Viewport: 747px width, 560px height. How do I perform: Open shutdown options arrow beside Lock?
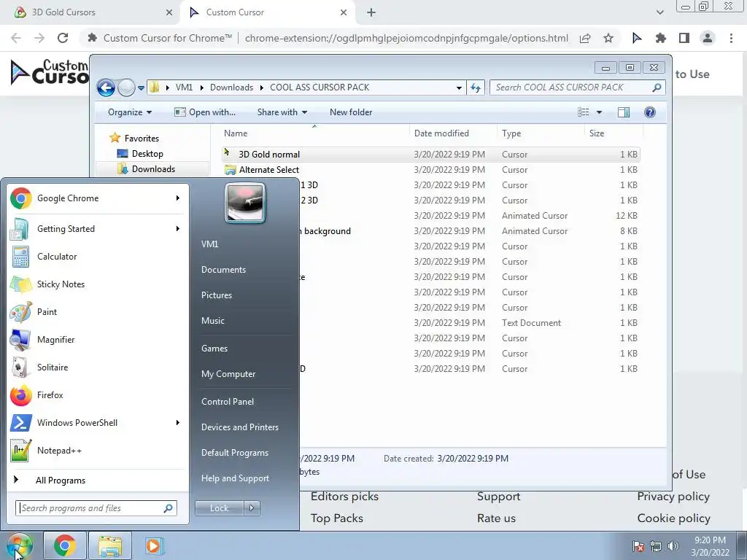click(252, 508)
